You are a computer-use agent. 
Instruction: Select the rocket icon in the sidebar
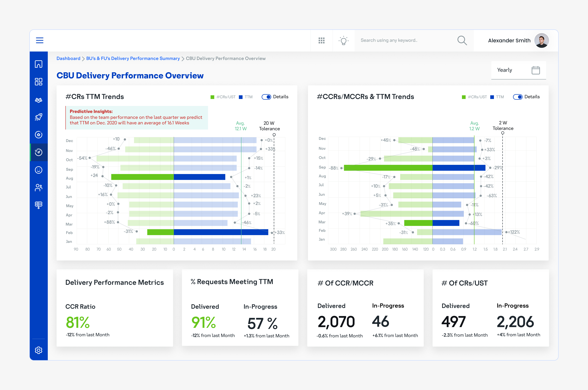pos(39,117)
